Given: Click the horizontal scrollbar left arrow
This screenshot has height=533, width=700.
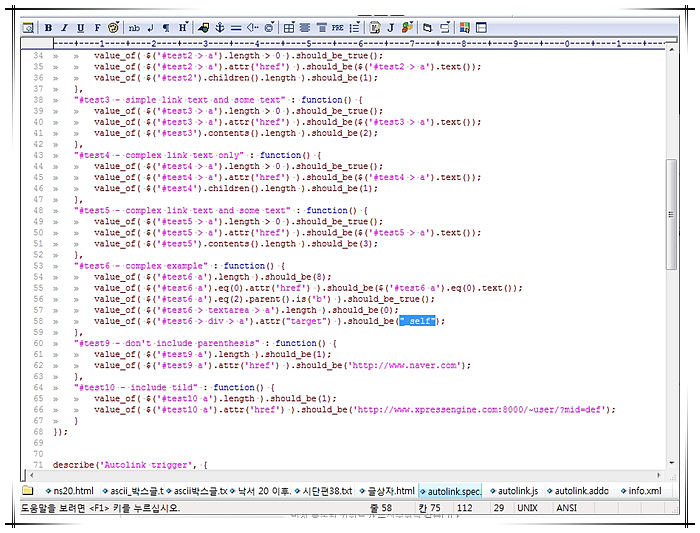Looking at the screenshot, I should click(31, 475).
